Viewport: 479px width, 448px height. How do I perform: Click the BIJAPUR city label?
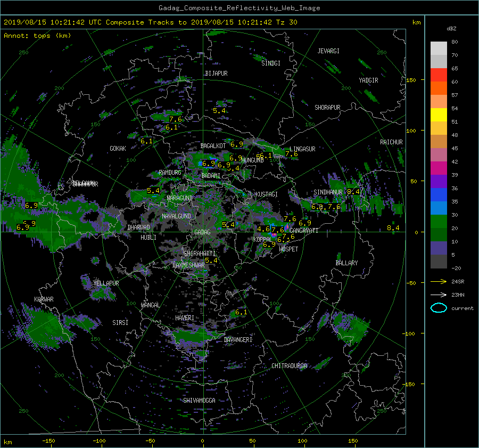[216, 74]
